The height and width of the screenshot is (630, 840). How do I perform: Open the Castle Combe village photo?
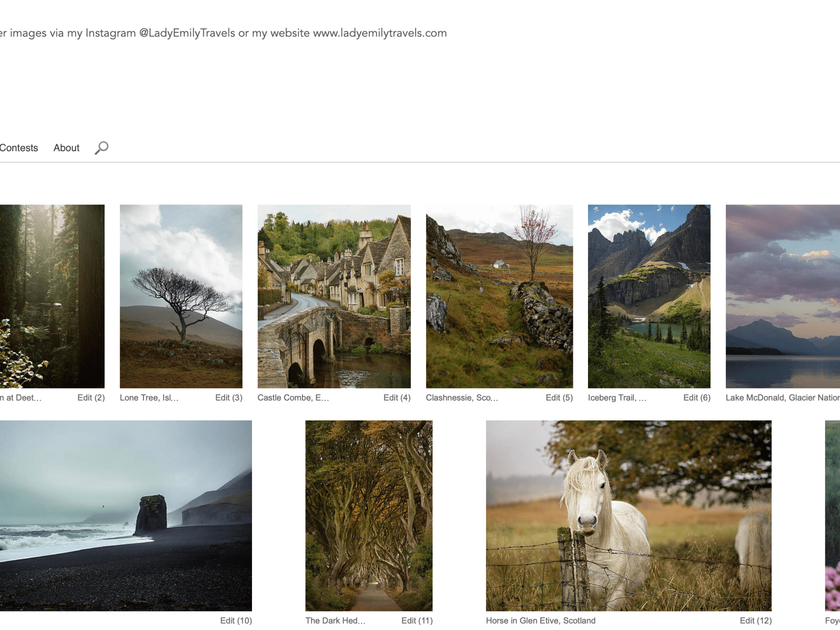point(334,296)
